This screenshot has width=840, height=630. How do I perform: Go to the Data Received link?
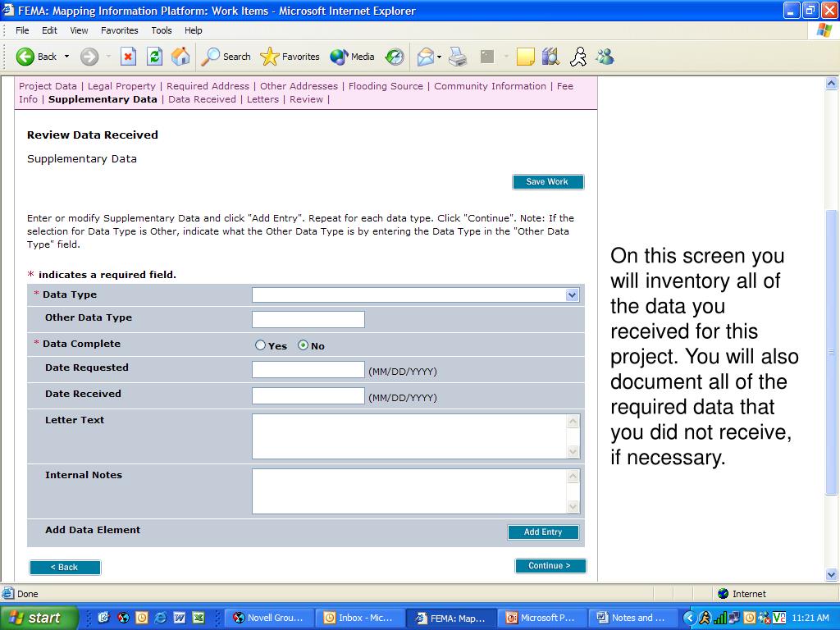coord(202,99)
